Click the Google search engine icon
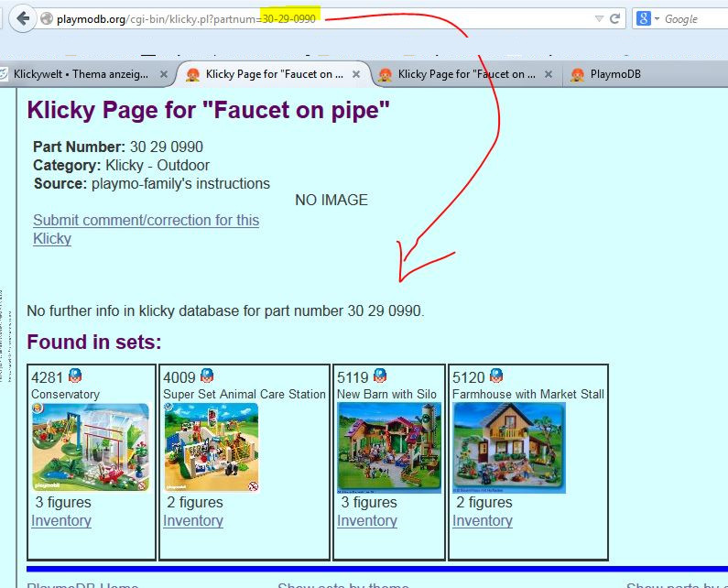Screen dimensions: 728x588 point(644,18)
